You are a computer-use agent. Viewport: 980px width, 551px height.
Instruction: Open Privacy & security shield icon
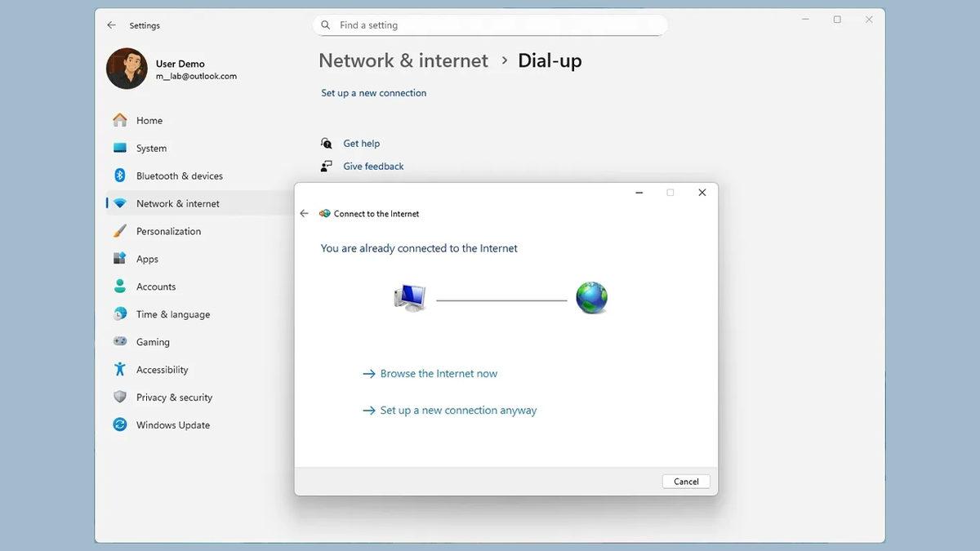[x=120, y=398]
